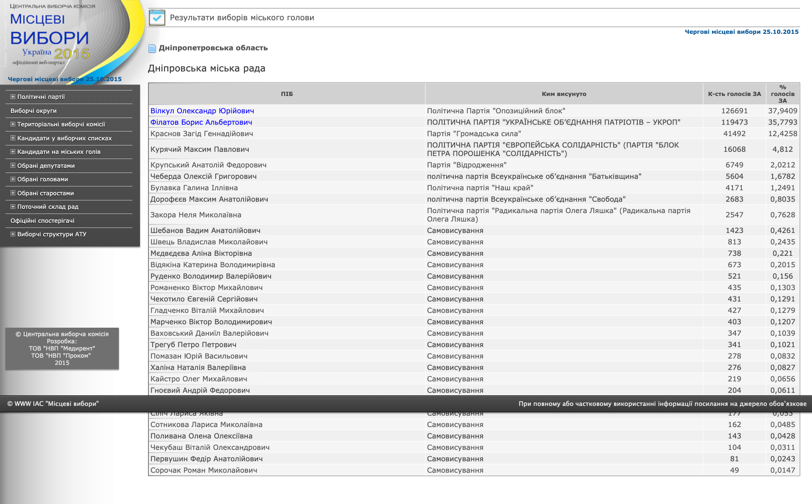The image size is (812, 504).
Task: Expand Обрані старостами plus icon
Action: [13, 193]
